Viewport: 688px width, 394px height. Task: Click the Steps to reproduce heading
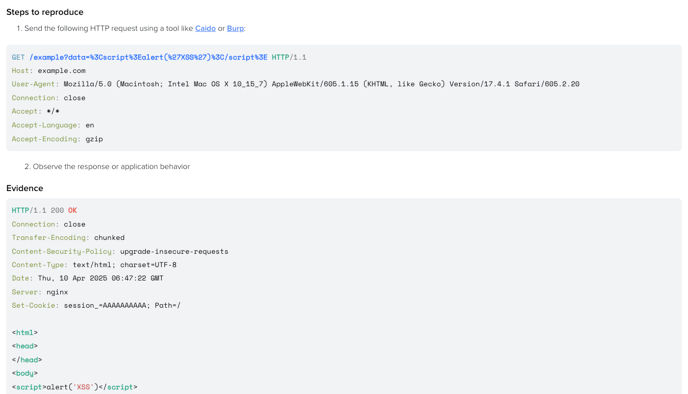[45, 12]
